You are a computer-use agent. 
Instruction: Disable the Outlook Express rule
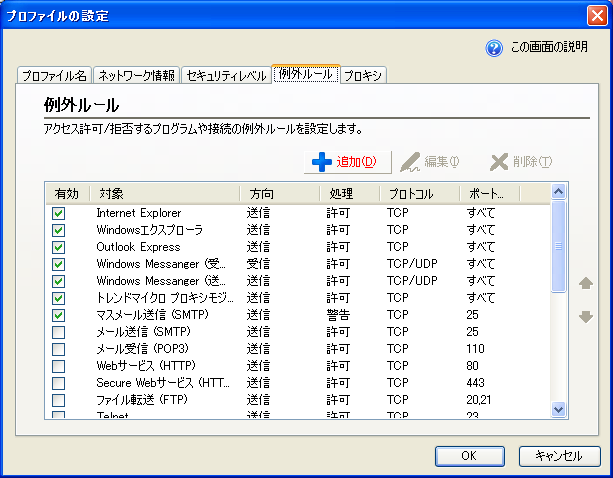(59, 247)
